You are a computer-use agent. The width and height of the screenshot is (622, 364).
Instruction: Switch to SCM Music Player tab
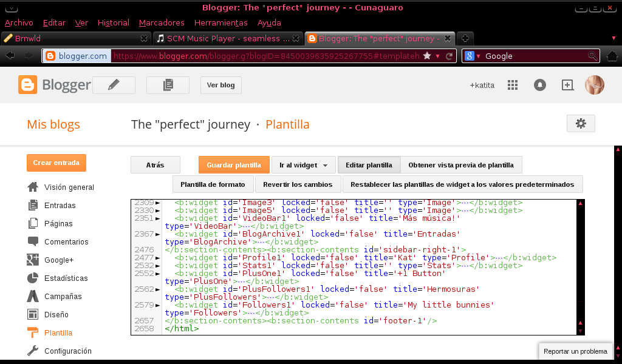228,38
